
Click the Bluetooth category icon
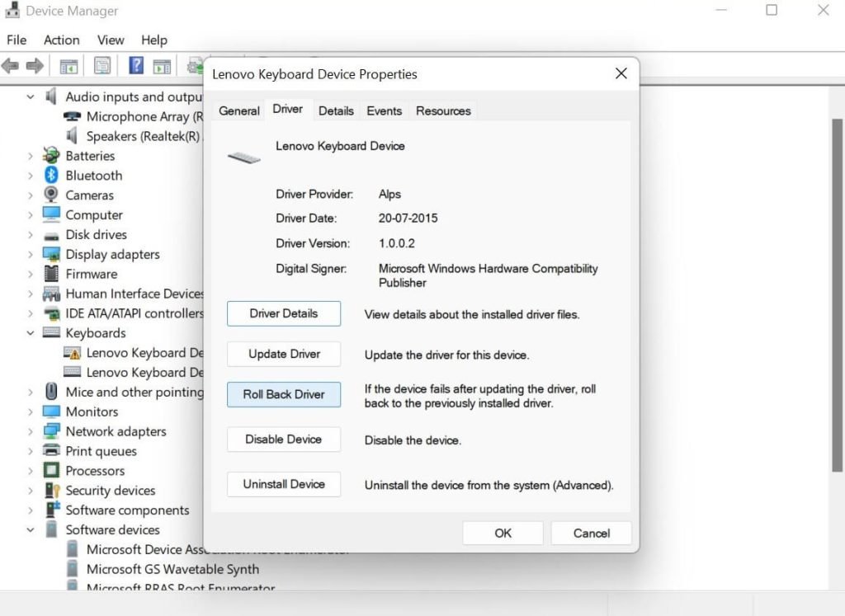[x=51, y=175]
